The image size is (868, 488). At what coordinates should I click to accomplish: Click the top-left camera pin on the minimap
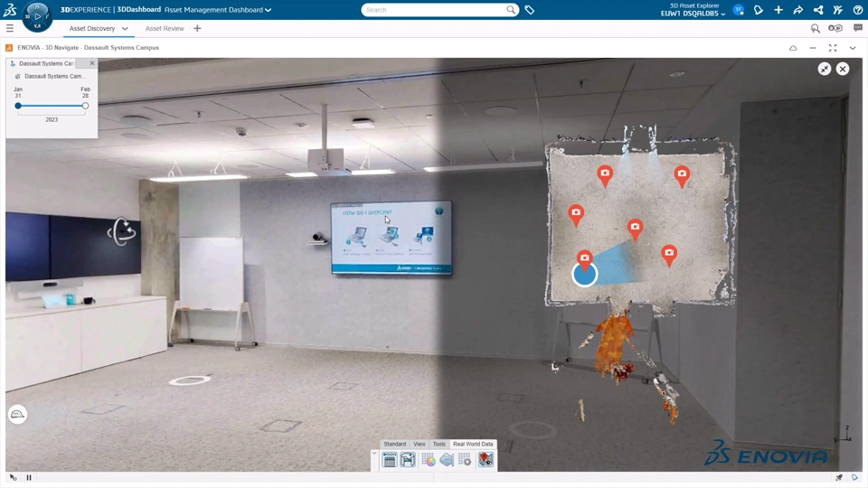pos(605,176)
